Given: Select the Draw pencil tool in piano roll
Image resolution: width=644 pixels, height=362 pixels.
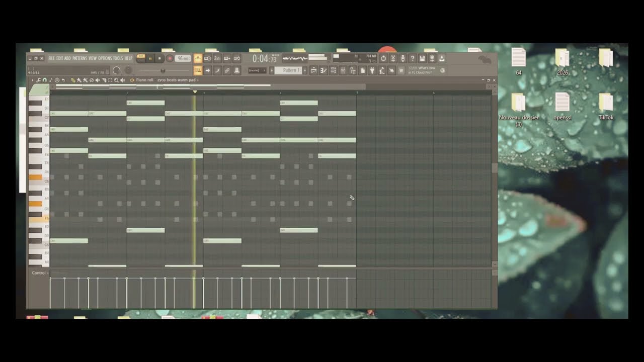Looking at the screenshot, I should click(73, 80).
